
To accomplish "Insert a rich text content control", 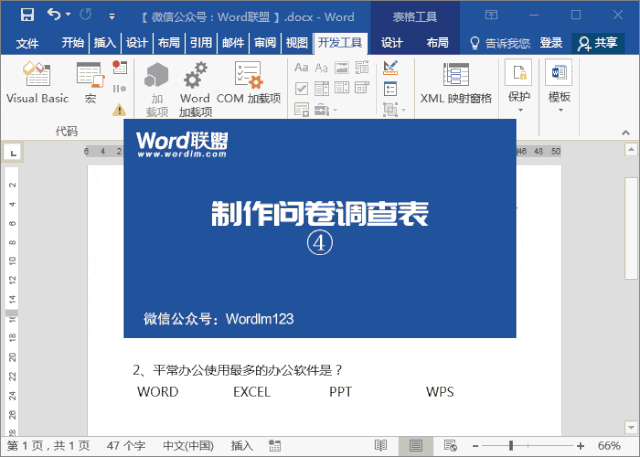I will 301,67.
